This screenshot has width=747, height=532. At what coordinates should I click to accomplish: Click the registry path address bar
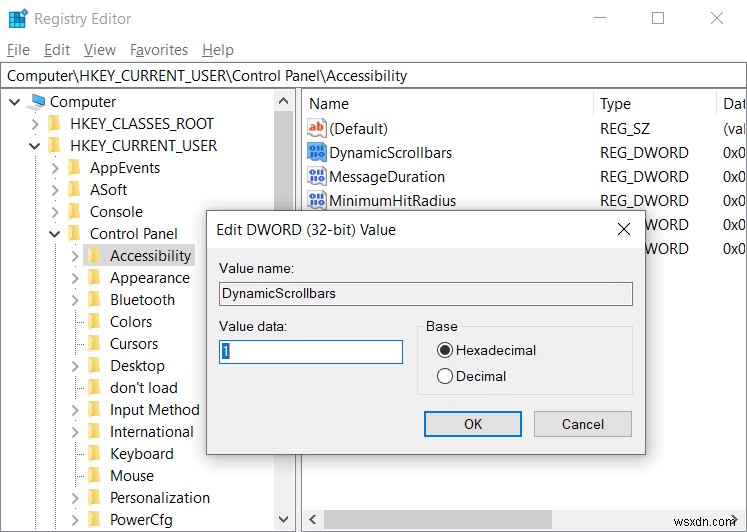(374, 76)
